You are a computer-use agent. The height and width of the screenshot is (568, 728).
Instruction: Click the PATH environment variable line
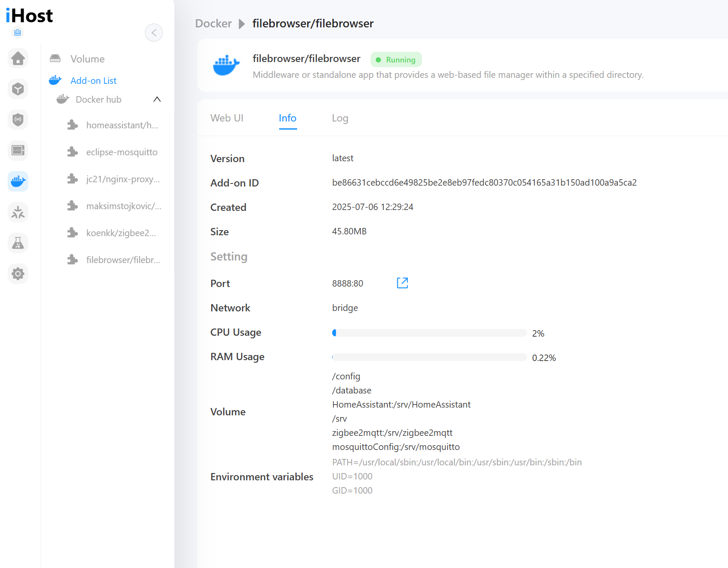coord(457,462)
